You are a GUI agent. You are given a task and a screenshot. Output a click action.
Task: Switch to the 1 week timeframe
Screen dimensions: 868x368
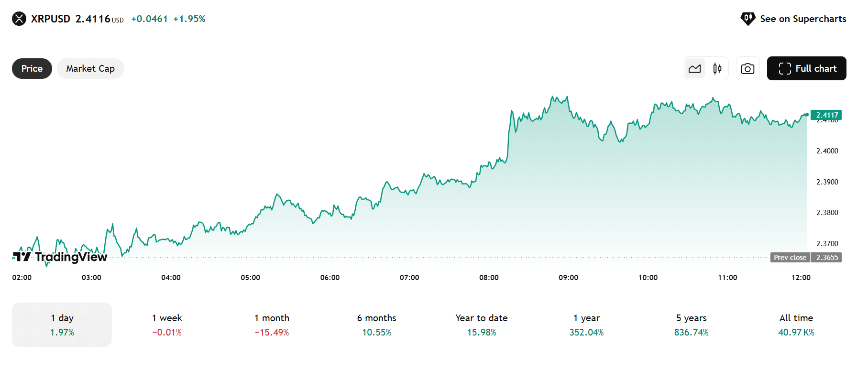click(x=166, y=324)
